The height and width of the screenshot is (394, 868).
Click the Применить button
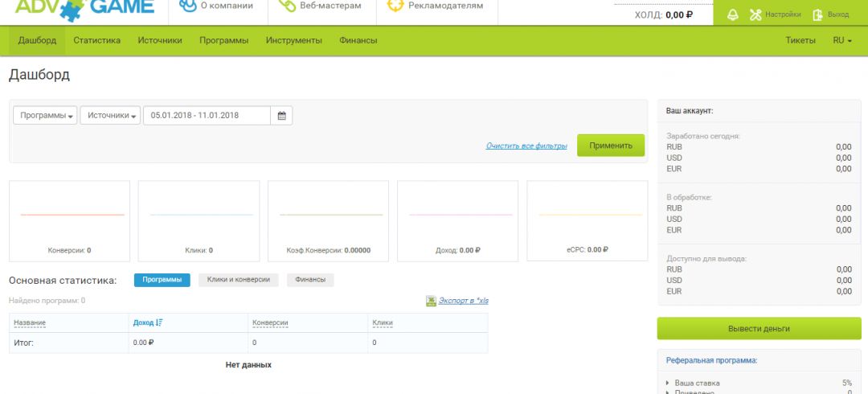[x=611, y=146]
